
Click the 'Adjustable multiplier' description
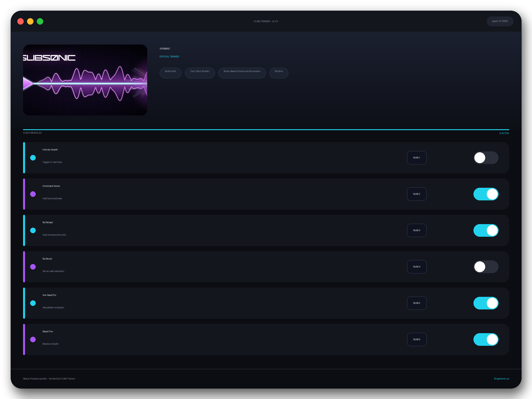coord(53,307)
